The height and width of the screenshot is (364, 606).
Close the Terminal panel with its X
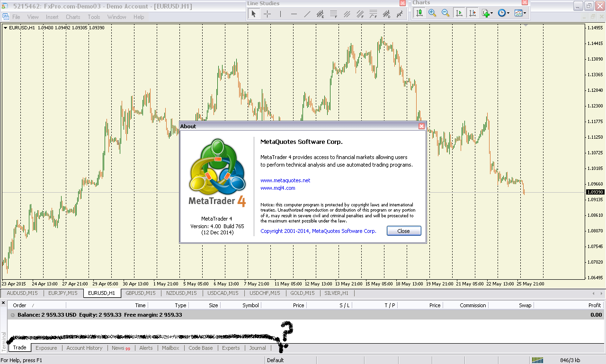tap(3, 303)
